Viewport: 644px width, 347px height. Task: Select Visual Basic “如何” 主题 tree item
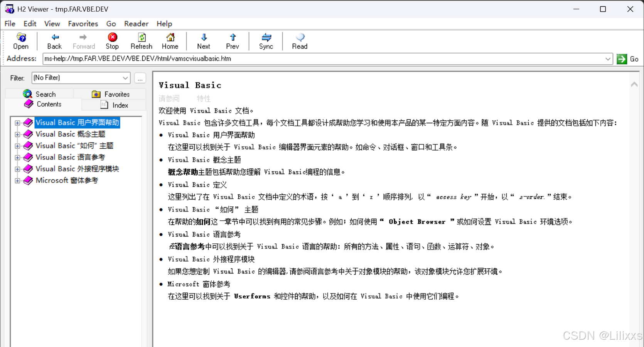(x=74, y=146)
